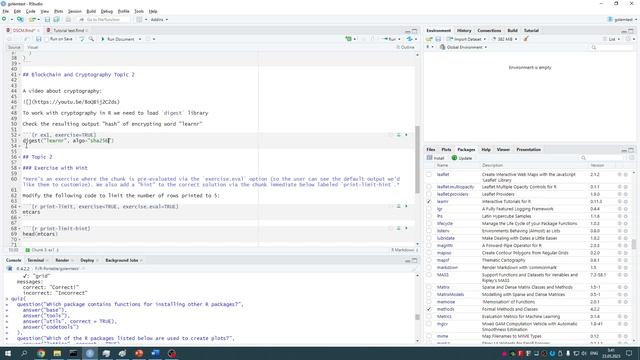Maximize the source editor pane
Image resolution: width=640 pixels, height=360 pixels.
(x=414, y=31)
